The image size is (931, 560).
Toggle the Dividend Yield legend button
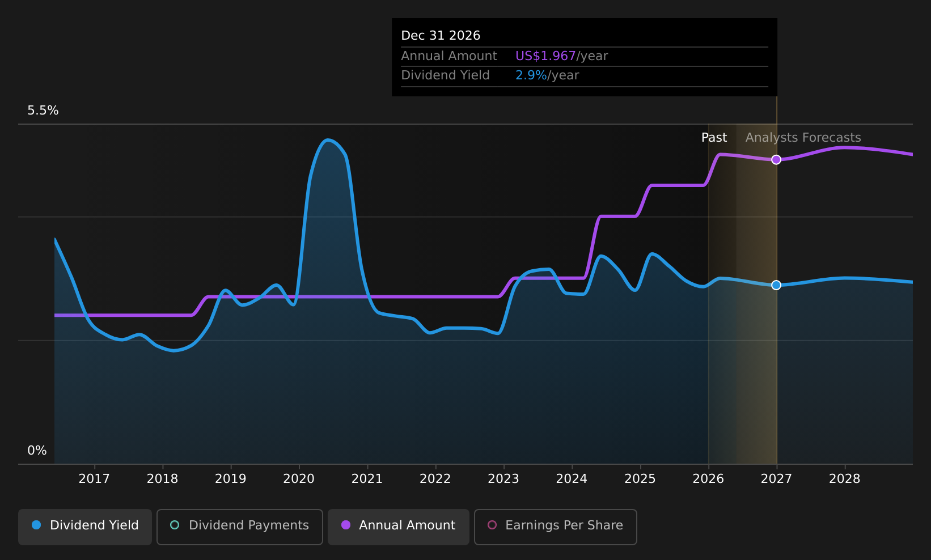(85, 527)
